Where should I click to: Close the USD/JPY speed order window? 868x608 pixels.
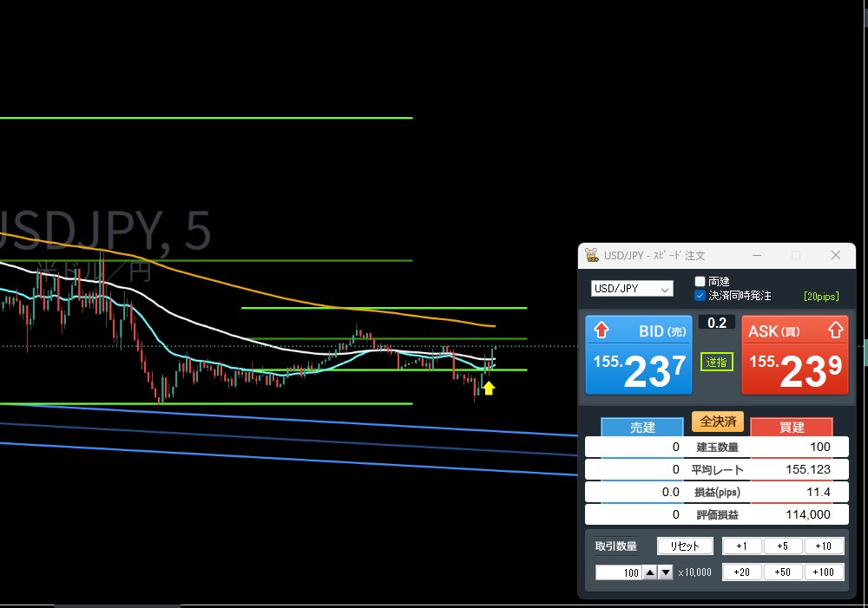pyautogui.click(x=835, y=255)
